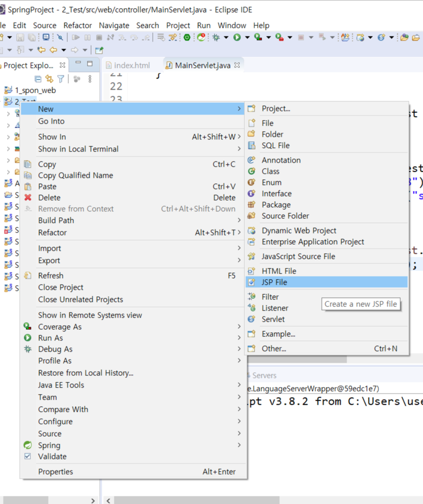This screenshot has height=504, width=423.
Task: Select Enum from the New submenu
Action: coord(326,182)
